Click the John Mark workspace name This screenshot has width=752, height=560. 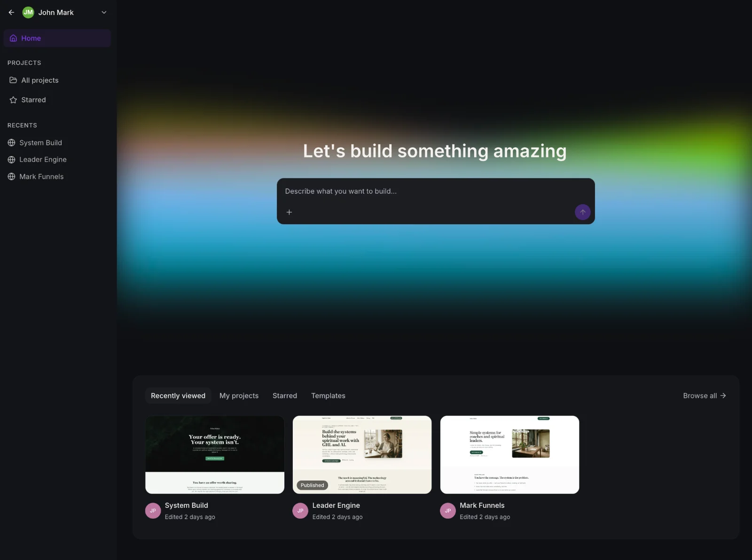pyautogui.click(x=56, y=13)
